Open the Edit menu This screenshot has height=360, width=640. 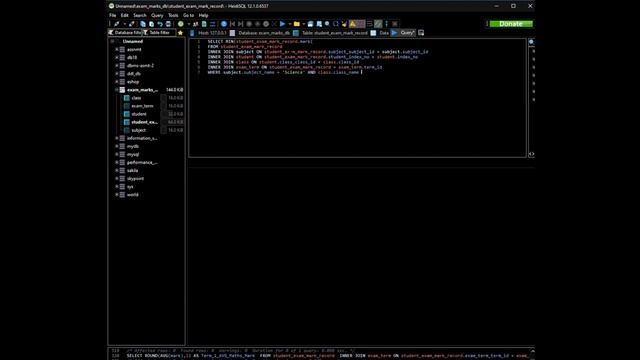(x=124, y=15)
